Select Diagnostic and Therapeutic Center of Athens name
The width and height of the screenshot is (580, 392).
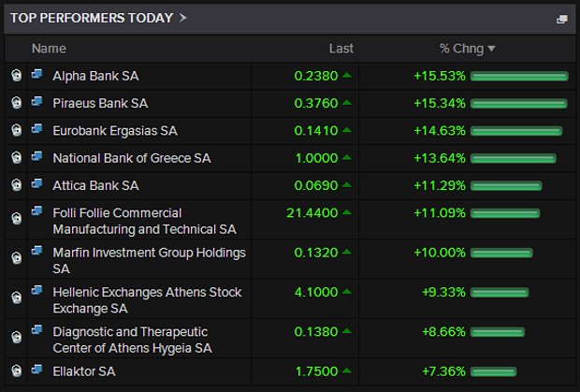pos(133,340)
